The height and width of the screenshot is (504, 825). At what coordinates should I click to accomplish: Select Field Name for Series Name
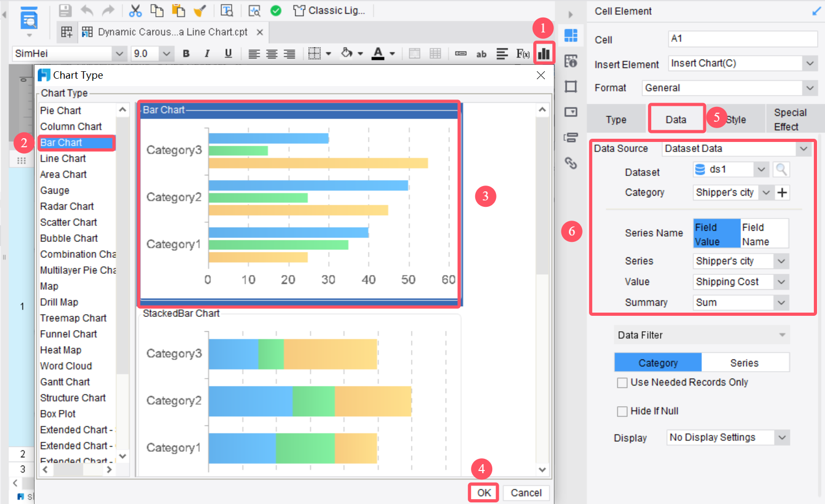(764, 234)
